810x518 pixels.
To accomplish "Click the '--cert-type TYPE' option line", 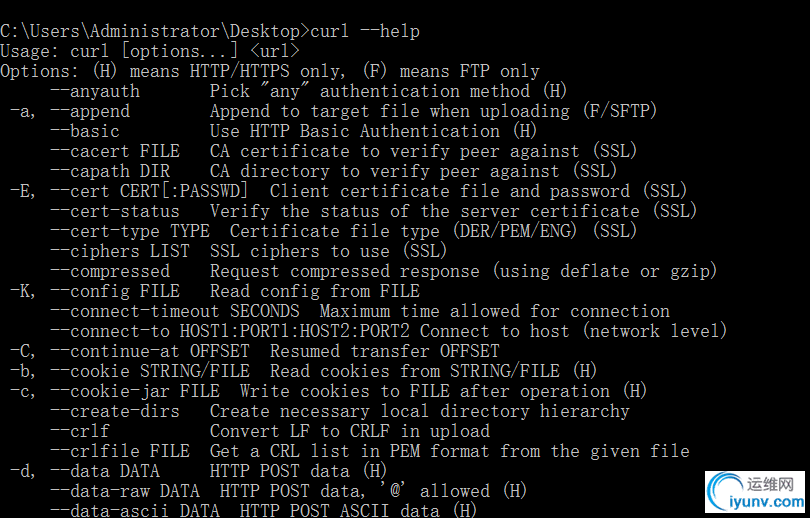I will (x=344, y=231).
